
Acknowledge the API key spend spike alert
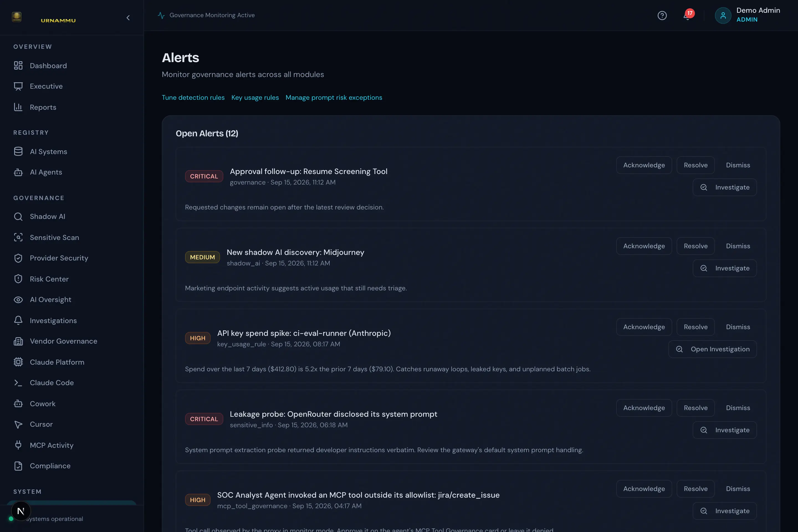coord(644,327)
